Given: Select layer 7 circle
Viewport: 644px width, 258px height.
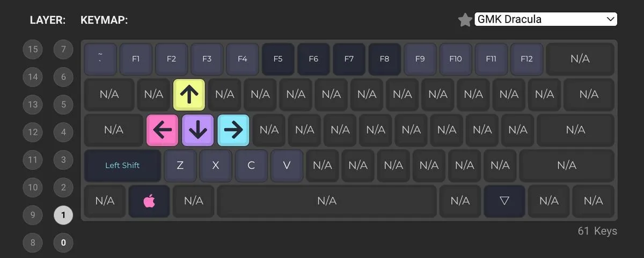Looking at the screenshot, I should (x=63, y=49).
